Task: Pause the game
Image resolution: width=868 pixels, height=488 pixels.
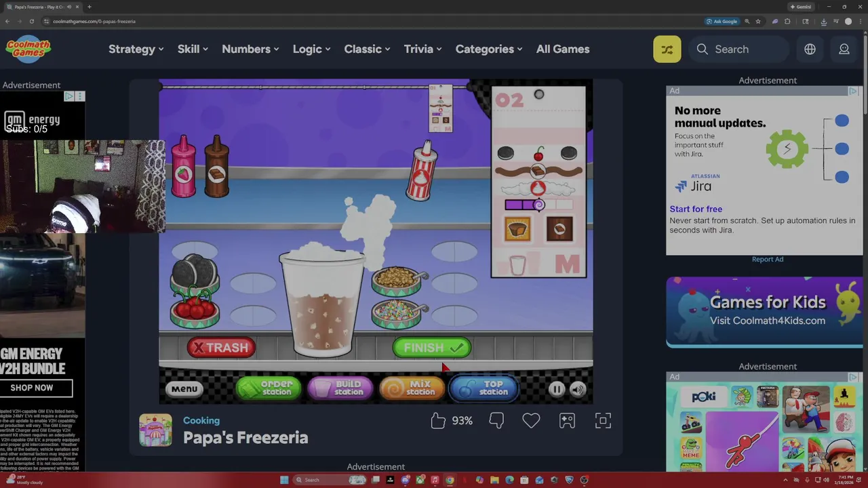Action: 556,389
